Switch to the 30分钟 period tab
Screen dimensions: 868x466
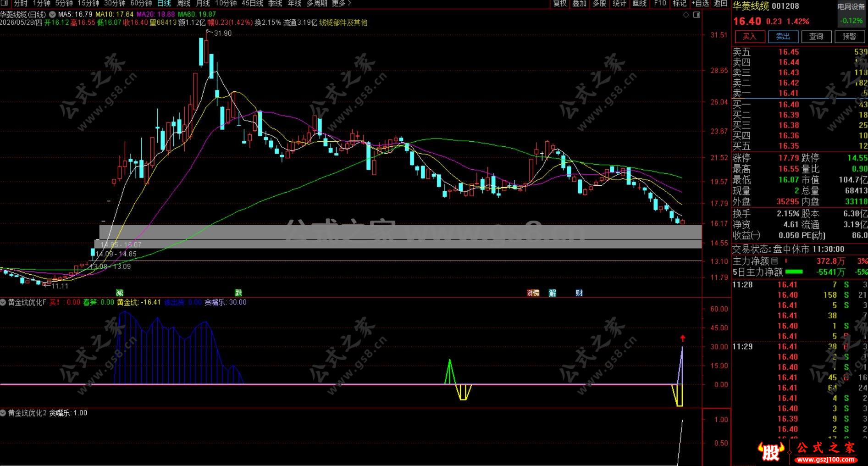[x=115, y=4]
